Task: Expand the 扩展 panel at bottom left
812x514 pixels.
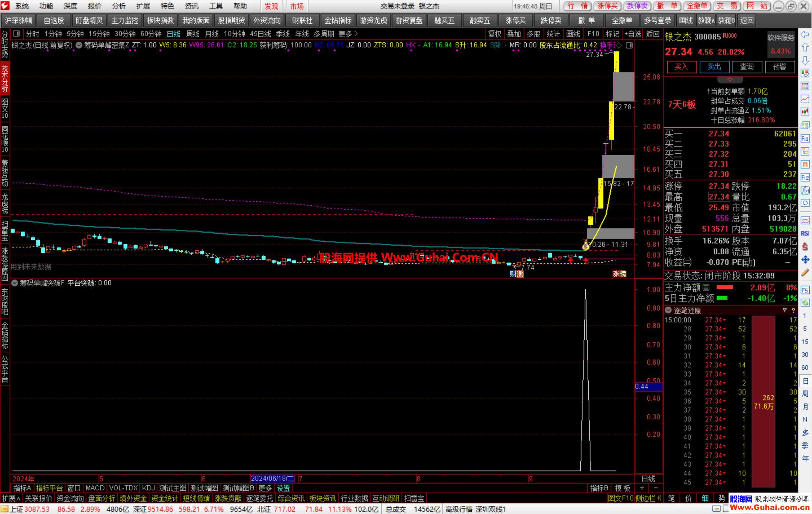Action: click(11, 498)
